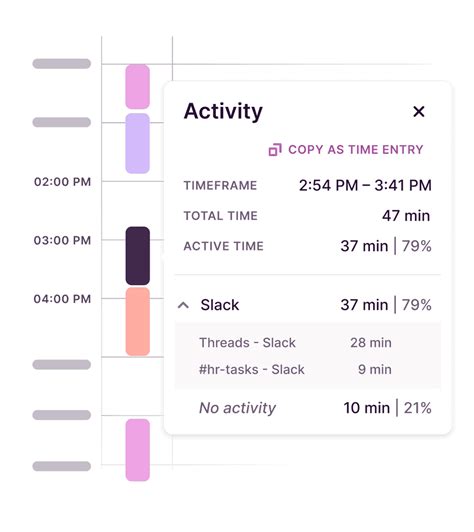The width and height of the screenshot is (474, 532).
Task: Select the salmon 4 PM timeline block
Action: (137, 321)
